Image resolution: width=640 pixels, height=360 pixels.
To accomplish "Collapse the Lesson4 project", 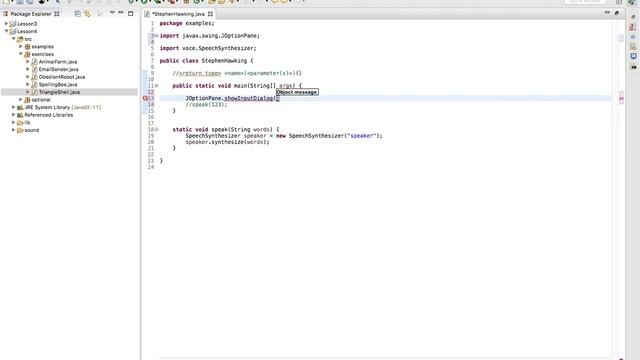I will 6,31.
